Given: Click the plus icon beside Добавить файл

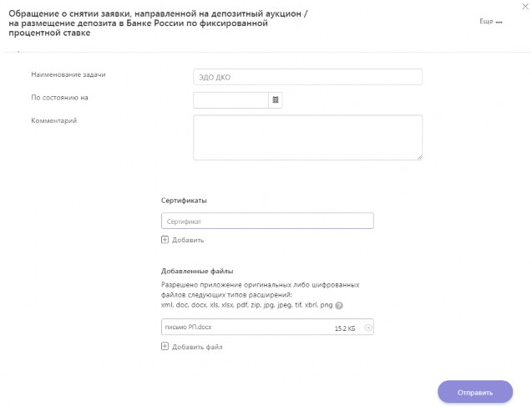Looking at the screenshot, I should click(165, 346).
